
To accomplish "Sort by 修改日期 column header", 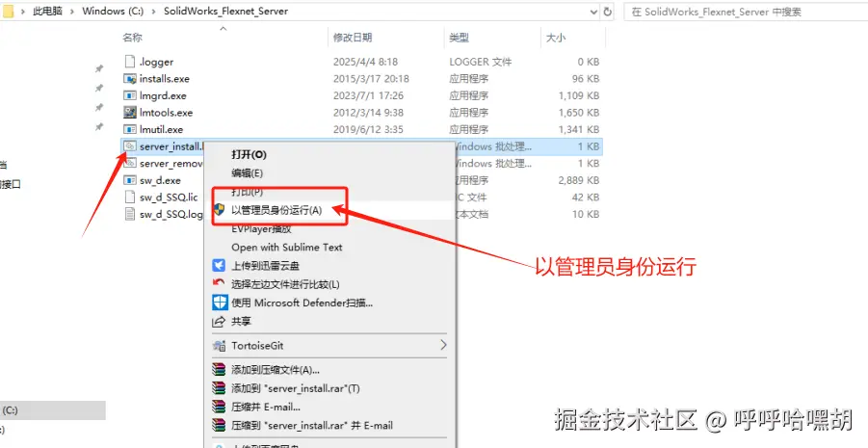I will [353, 38].
